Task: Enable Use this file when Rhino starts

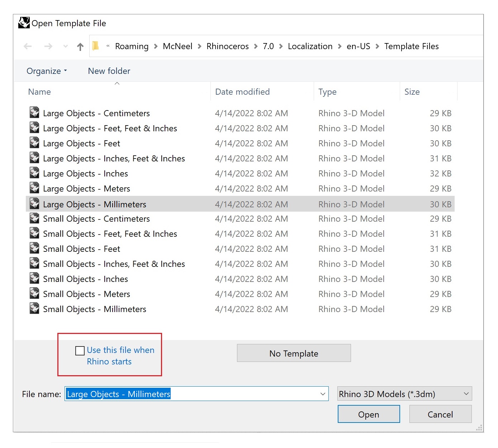Action: (80, 350)
